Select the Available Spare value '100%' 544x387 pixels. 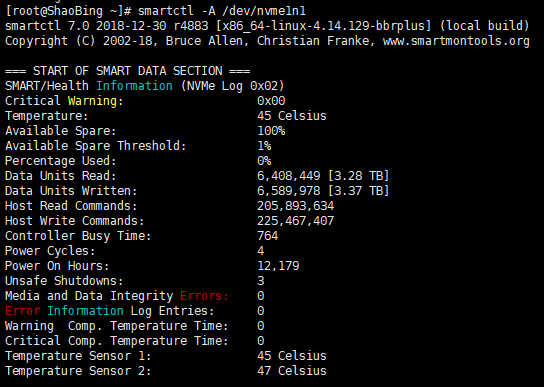(x=271, y=131)
